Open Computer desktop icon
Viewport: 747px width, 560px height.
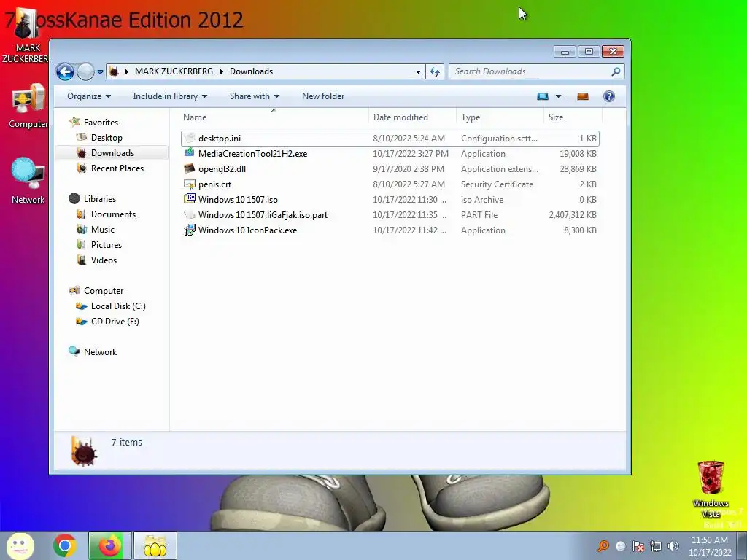tap(28, 106)
